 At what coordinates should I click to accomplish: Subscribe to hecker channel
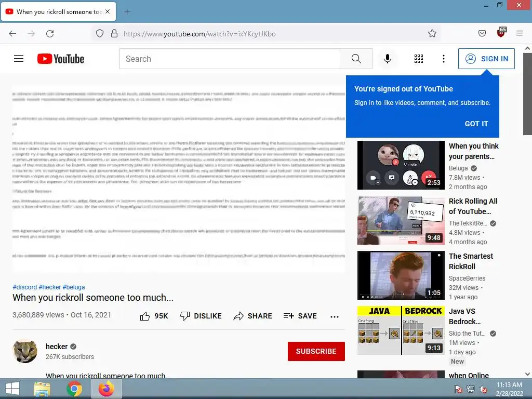point(316,351)
